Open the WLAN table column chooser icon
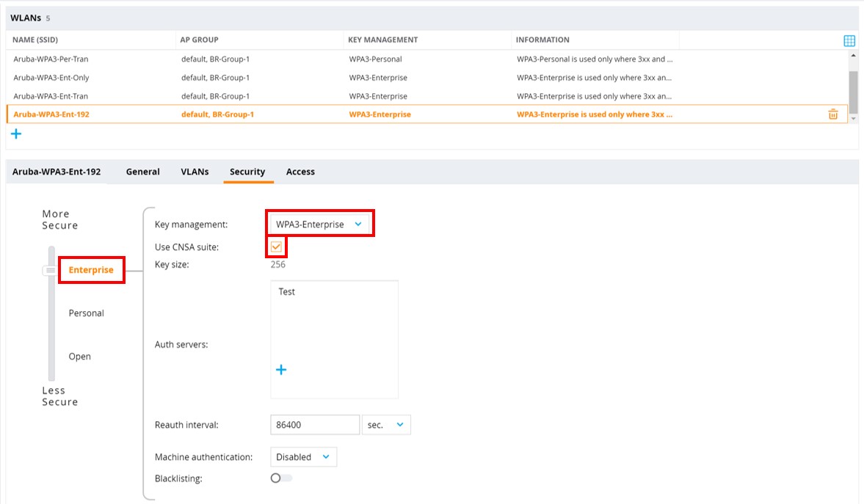This screenshot has width=864, height=504. point(849,40)
